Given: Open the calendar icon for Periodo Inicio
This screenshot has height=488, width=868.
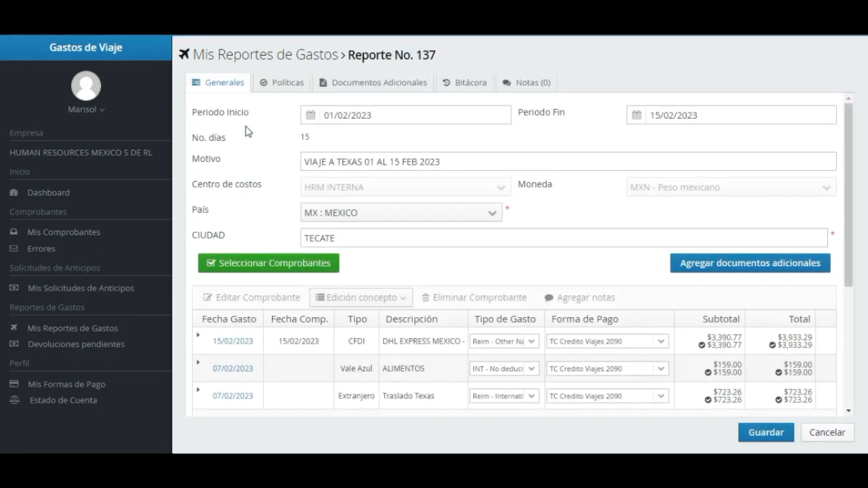Looking at the screenshot, I should tap(311, 115).
